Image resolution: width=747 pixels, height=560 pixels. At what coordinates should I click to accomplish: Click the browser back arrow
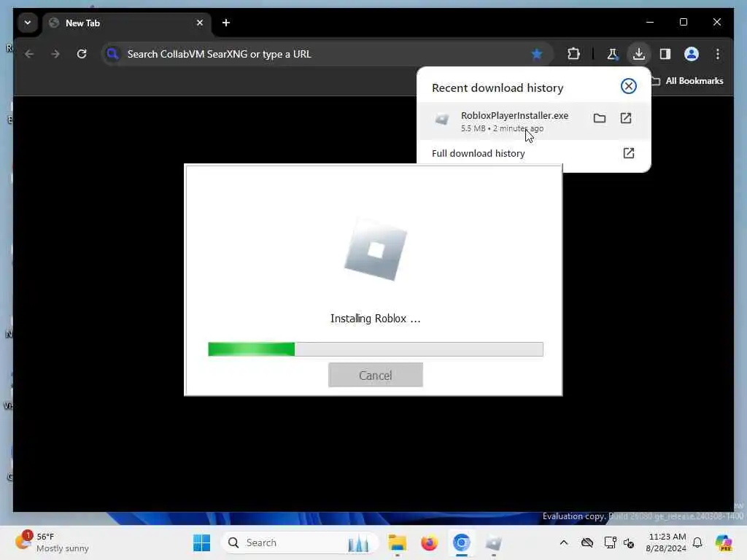pos(29,54)
